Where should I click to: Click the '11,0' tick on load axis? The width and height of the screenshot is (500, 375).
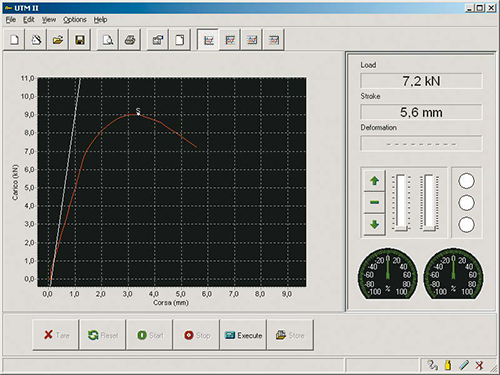tap(27, 78)
